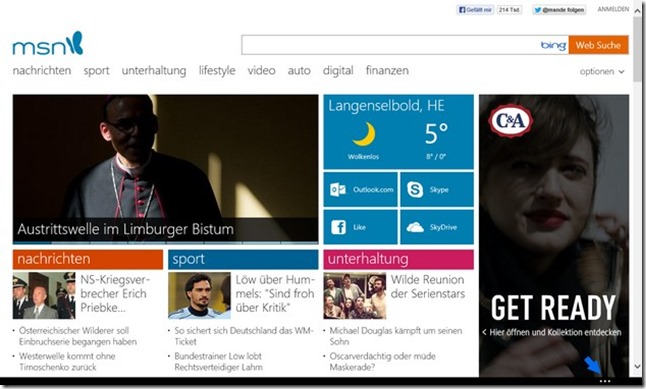Open the SkyDrive tile
Viewport: 646px width, 389px height.
[437, 227]
